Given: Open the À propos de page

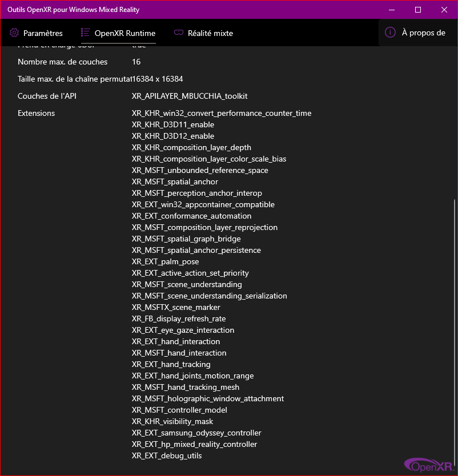Looking at the screenshot, I should click(x=418, y=33).
